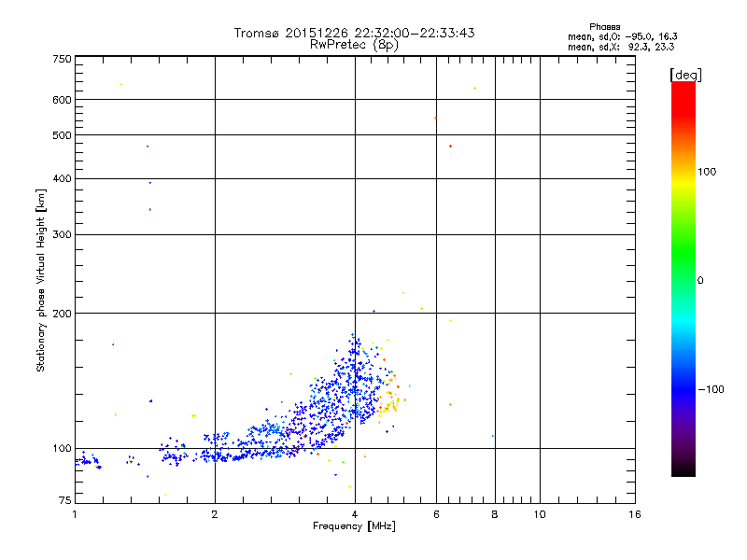Image resolution: width=747 pixels, height=560 pixels.
Task: Click the rainbow phase colorbar
Action: pos(684,279)
